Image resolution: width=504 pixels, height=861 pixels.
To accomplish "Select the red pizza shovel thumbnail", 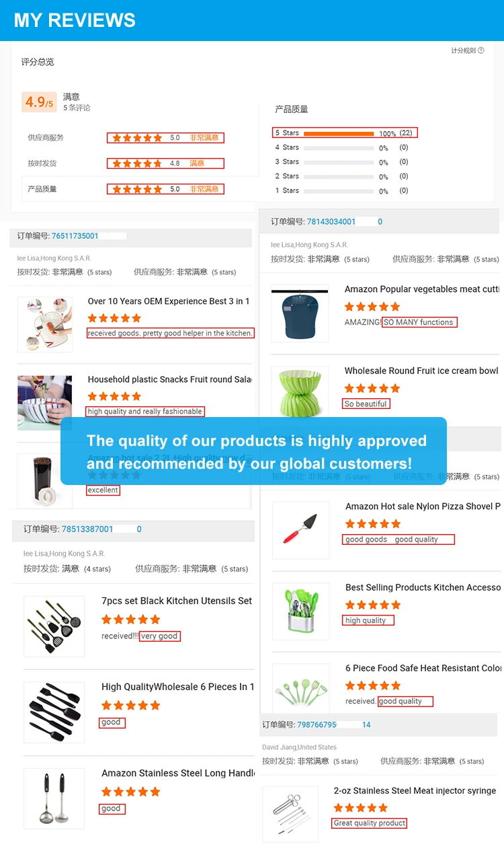I will pyautogui.click(x=300, y=530).
